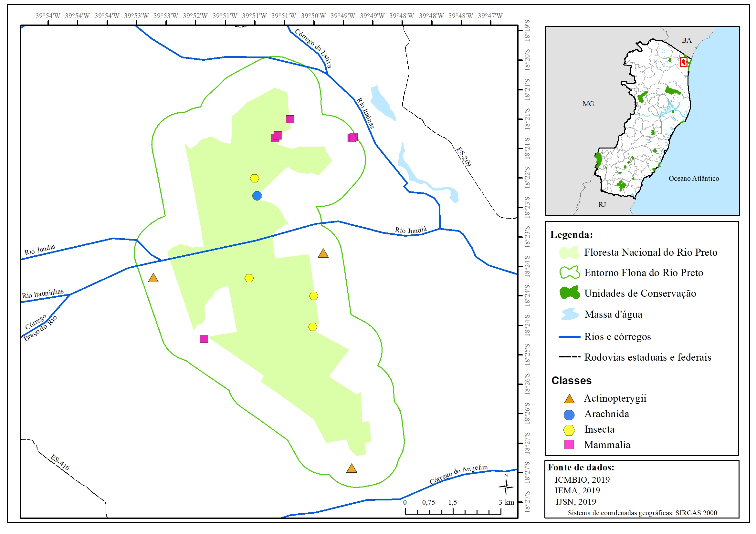756x534 pixels.
Task: Click the Oceano Atlântico label in the inset map
Action: click(x=694, y=178)
